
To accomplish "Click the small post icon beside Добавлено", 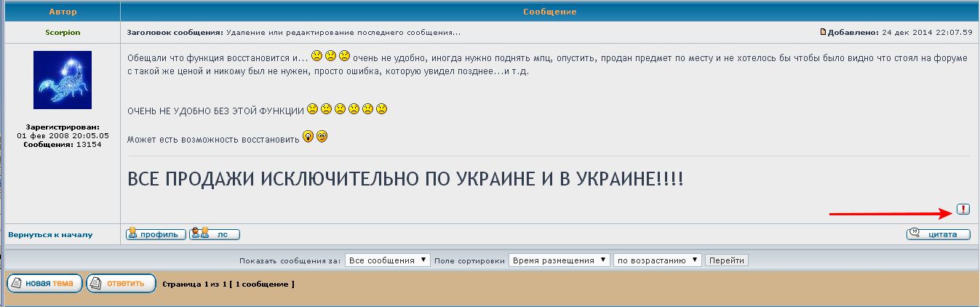I will pyautogui.click(x=823, y=32).
